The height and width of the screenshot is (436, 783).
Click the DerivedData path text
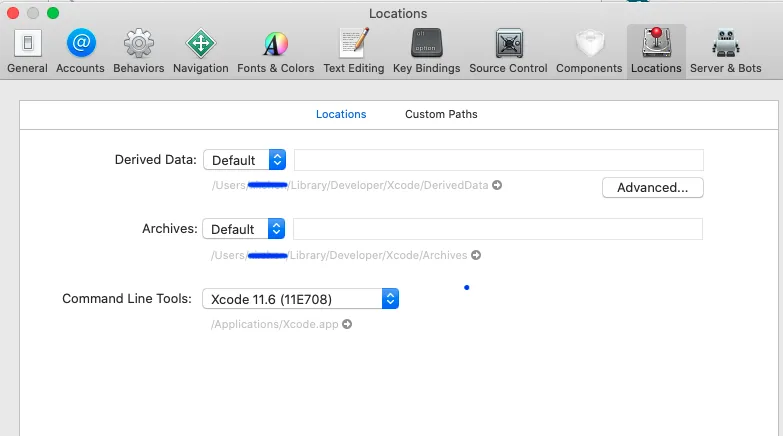point(350,185)
